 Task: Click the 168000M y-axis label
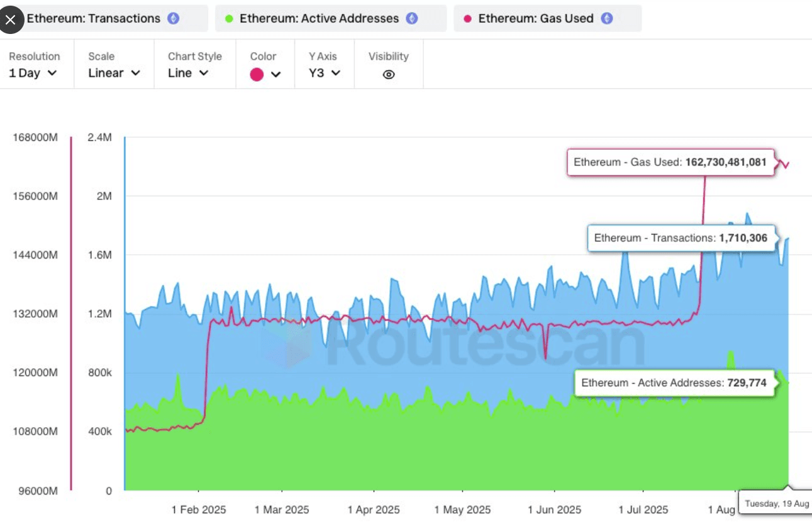point(35,137)
